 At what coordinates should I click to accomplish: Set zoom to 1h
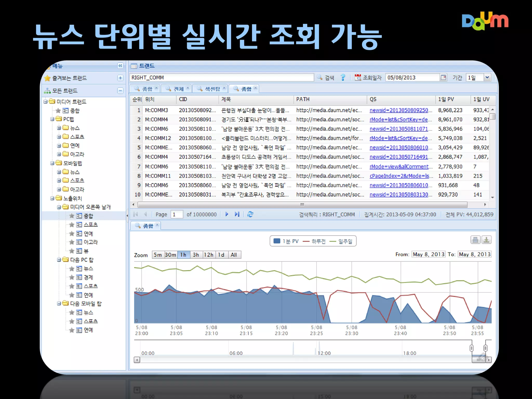pyautogui.click(x=183, y=255)
